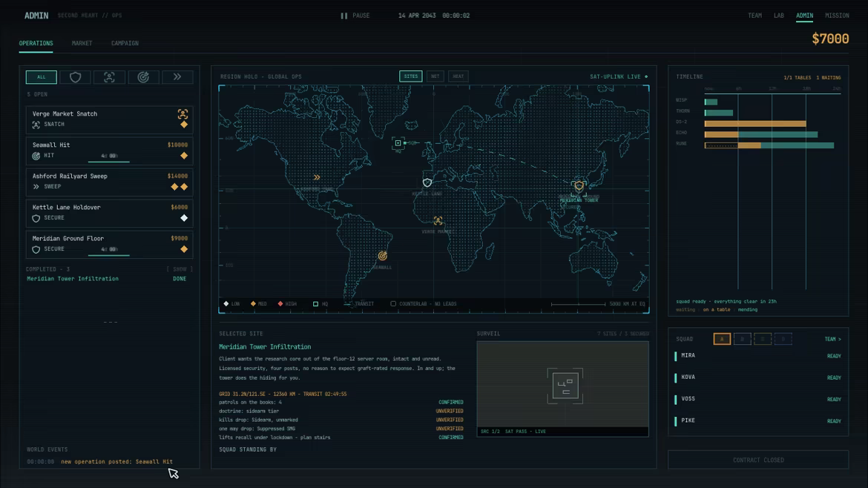Viewport: 868px width, 488px height.
Task: Switch map view to SITES
Action: (411, 76)
